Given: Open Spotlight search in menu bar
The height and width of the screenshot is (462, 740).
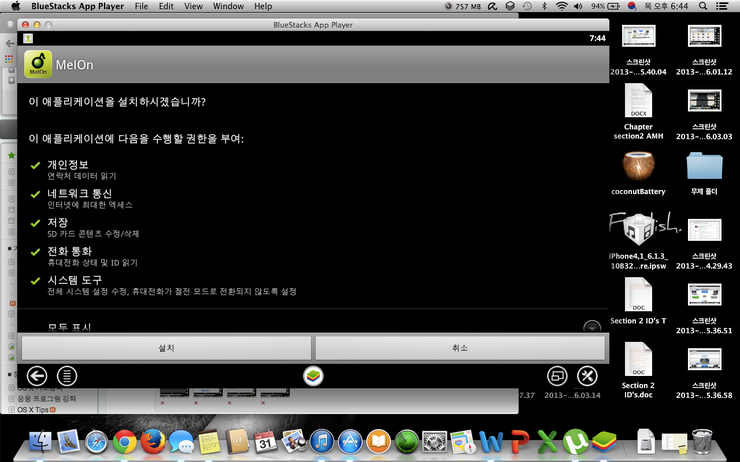Looking at the screenshot, I should coord(703,6).
